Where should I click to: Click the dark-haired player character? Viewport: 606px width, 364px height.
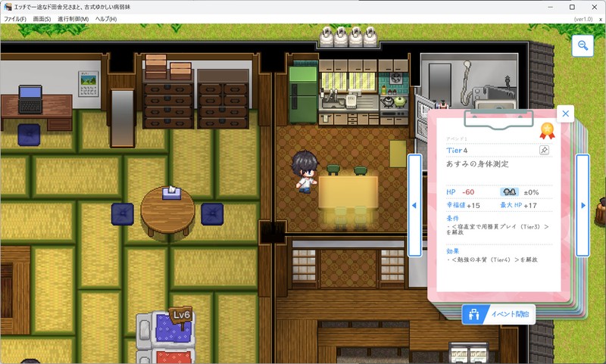tap(306, 170)
